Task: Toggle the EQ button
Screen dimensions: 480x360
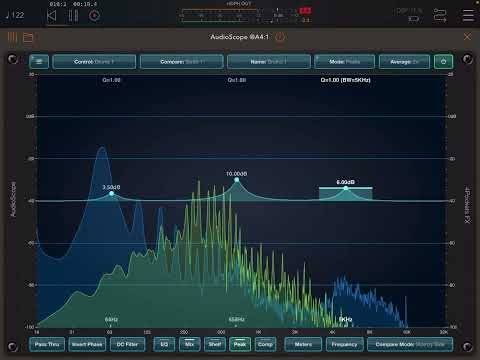Action: pos(164,344)
